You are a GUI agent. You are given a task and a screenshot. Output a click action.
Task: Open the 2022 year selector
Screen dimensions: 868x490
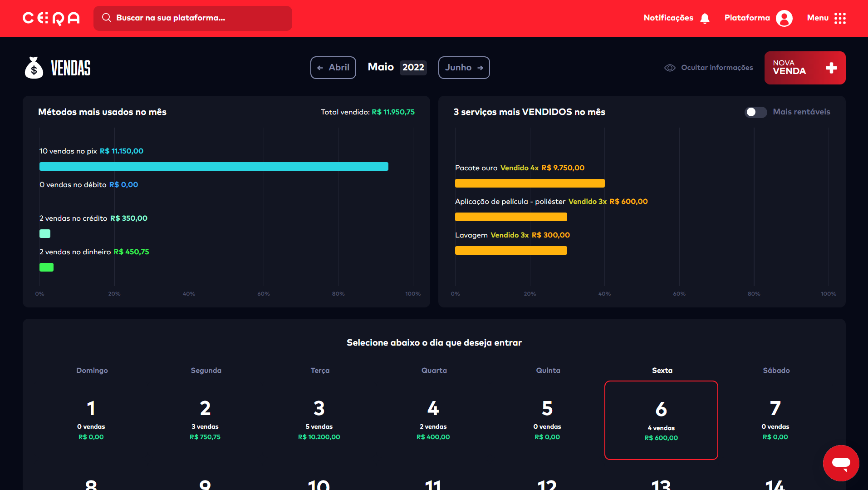[x=413, y=67]
